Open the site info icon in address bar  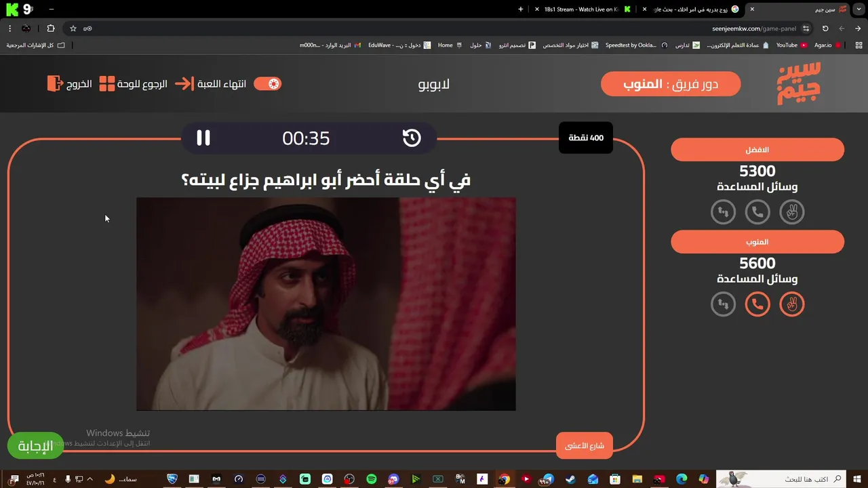click(806, 28)
